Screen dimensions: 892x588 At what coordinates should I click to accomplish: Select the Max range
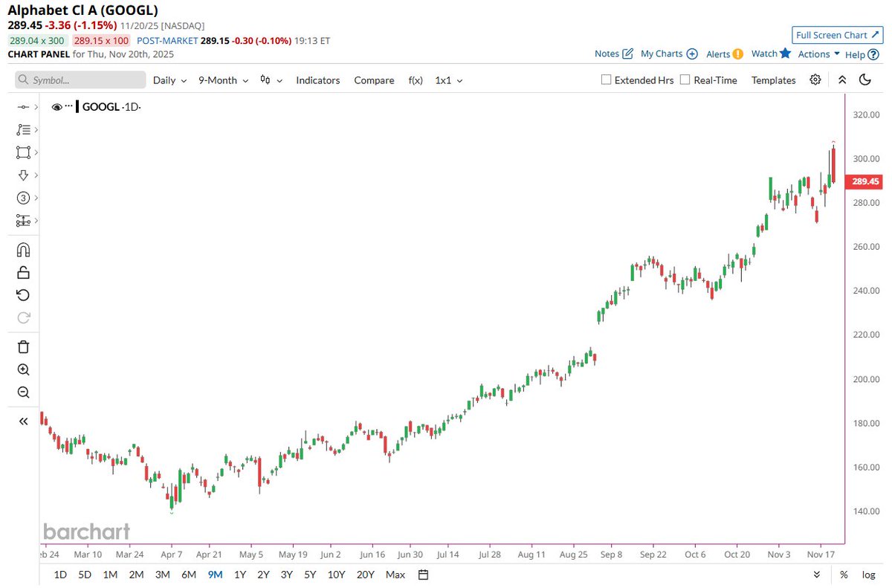[395, 574]
